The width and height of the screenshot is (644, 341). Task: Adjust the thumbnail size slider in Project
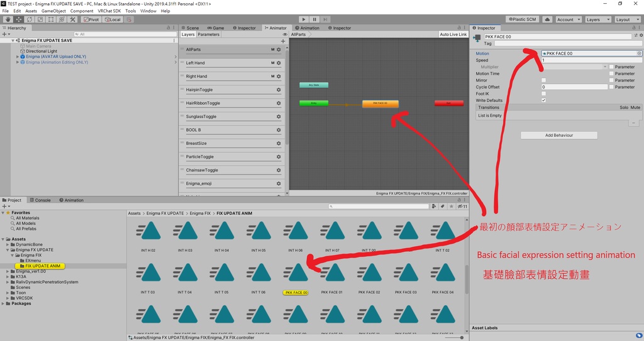(453, 337)
